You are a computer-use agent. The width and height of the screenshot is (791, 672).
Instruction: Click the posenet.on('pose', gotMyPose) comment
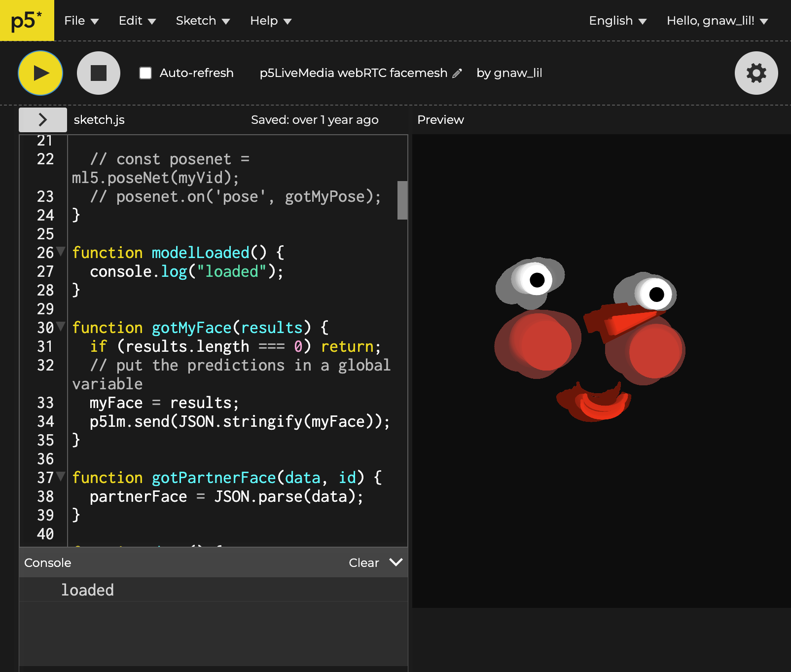pyautogui.click(x=236, y=196)
